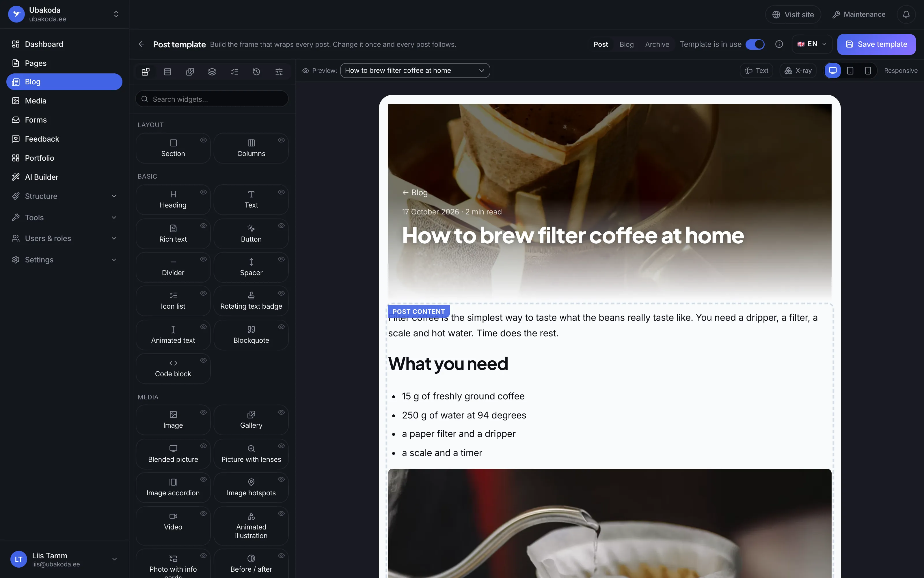Open Portfolio in the sidebar
Screen dimensions: 924x578
point(64,158)
